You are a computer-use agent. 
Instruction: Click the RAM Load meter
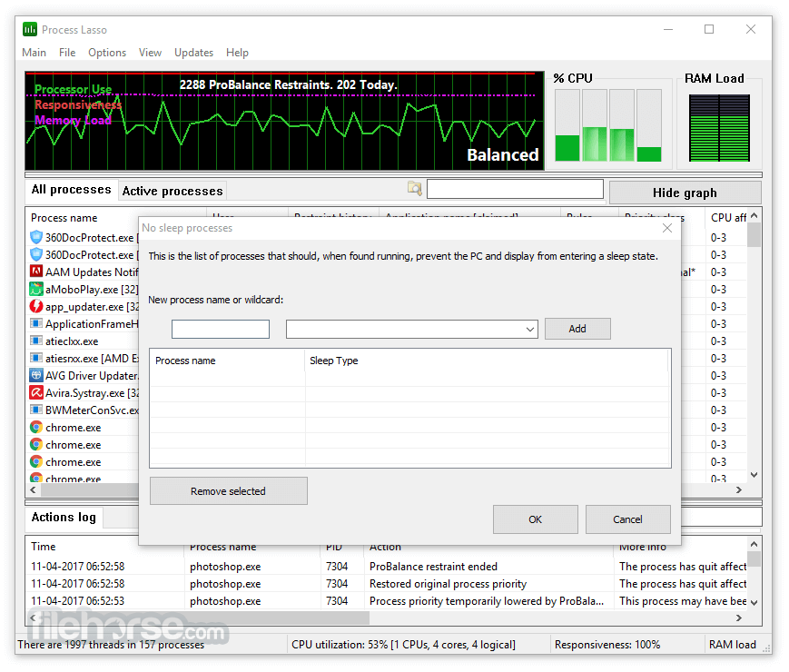pyautogui.click(x=719, y=128)
